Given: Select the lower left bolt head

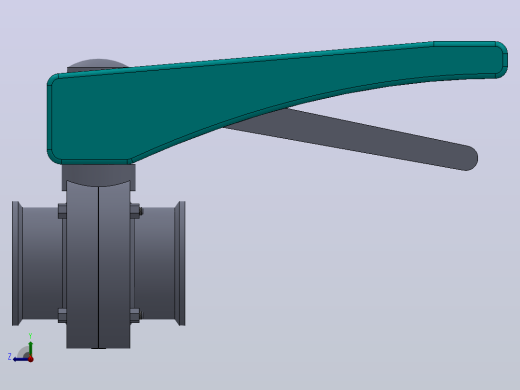Looking at the screenshot, I should [62, 315].
